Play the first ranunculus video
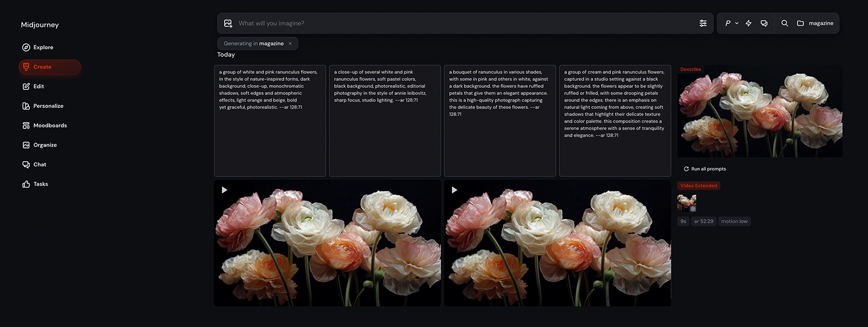868x327 pixels. [x=224, y=190]
